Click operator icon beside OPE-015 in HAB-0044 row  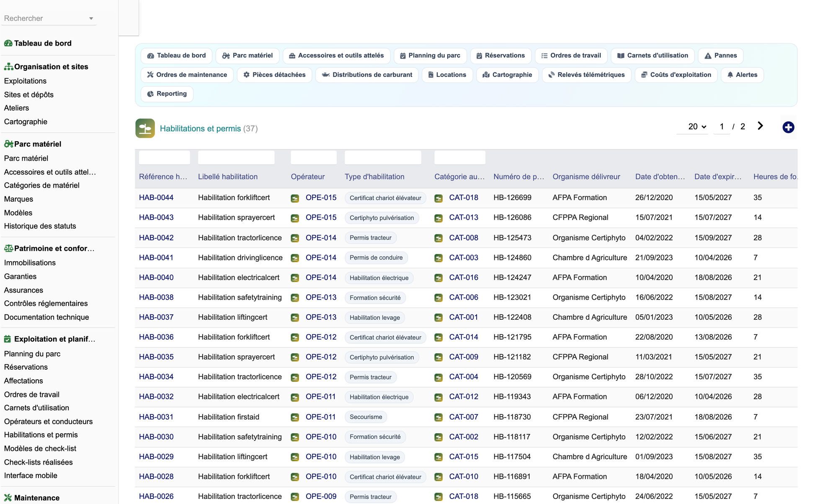[295, 198]
